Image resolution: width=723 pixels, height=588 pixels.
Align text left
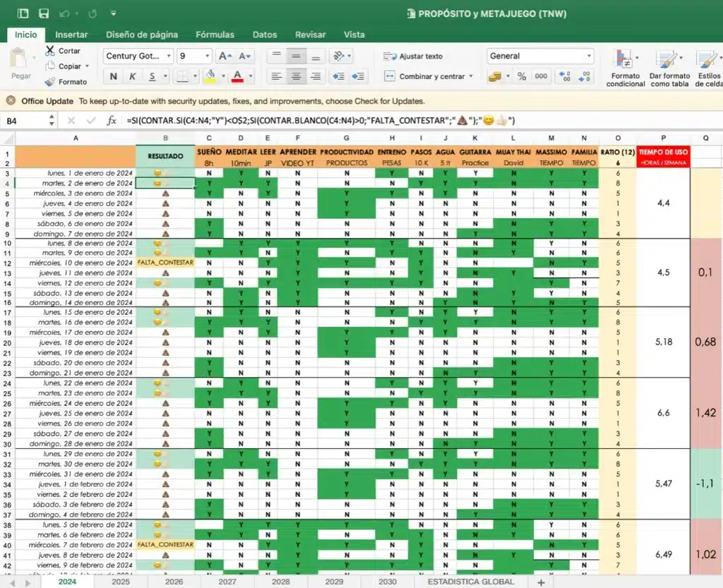click(x=277, y=76)
